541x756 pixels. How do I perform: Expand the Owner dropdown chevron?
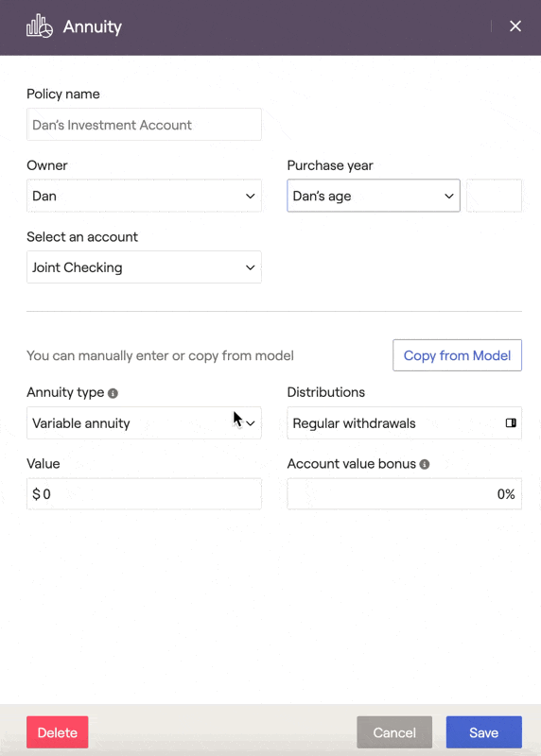coord(250,196)
